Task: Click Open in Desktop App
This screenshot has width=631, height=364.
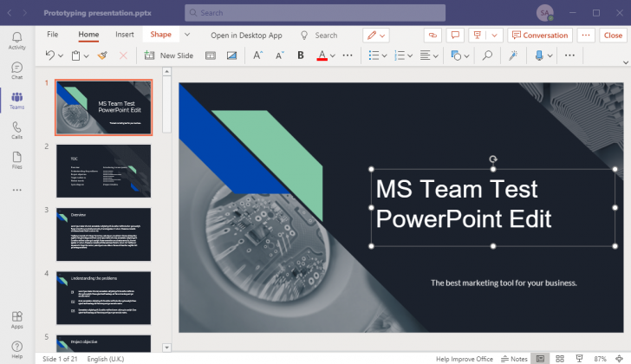Action: click(x=246, y=36)
